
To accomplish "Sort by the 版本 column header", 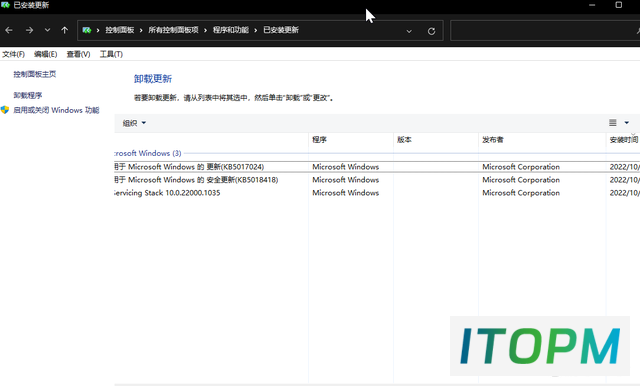I will click(436, 140).
